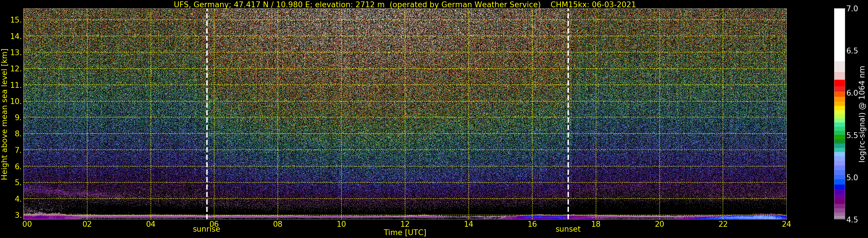The image size is (868, 238).
Task: Click the 'Time [UTC]' axis label
Action: tap(405, 233)
